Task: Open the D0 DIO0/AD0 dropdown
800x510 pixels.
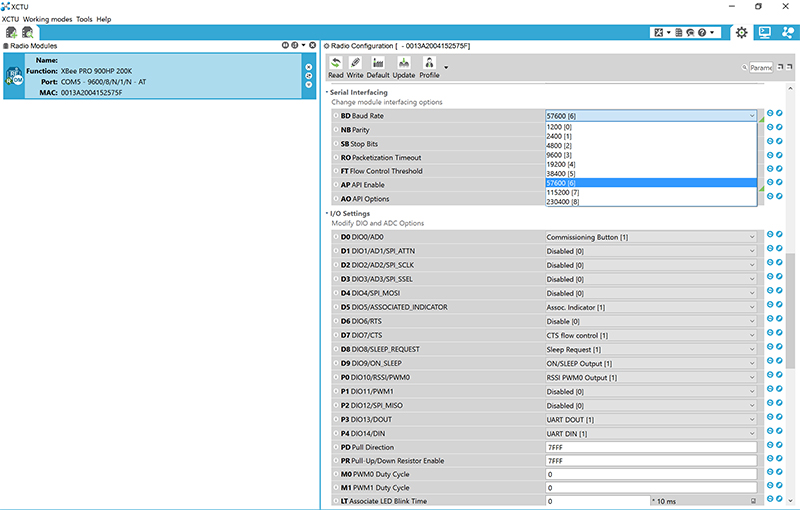Action: pyautogui.click(x=651, y=237)
